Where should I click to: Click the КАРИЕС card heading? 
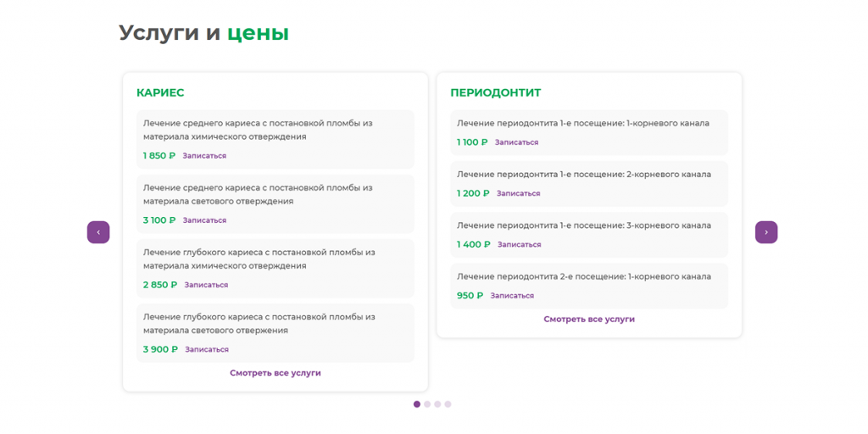(160, 92)
